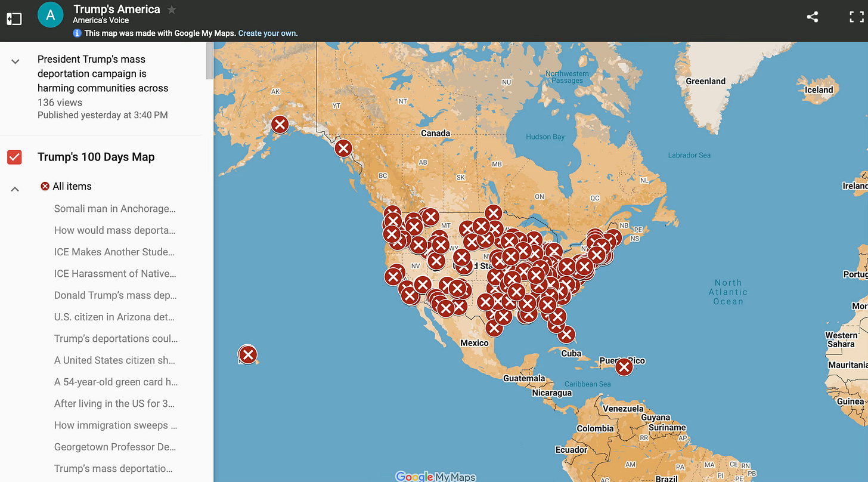Open the Create your own link
The width and height of the screenshot is (868, 482).
coord(268,33)
